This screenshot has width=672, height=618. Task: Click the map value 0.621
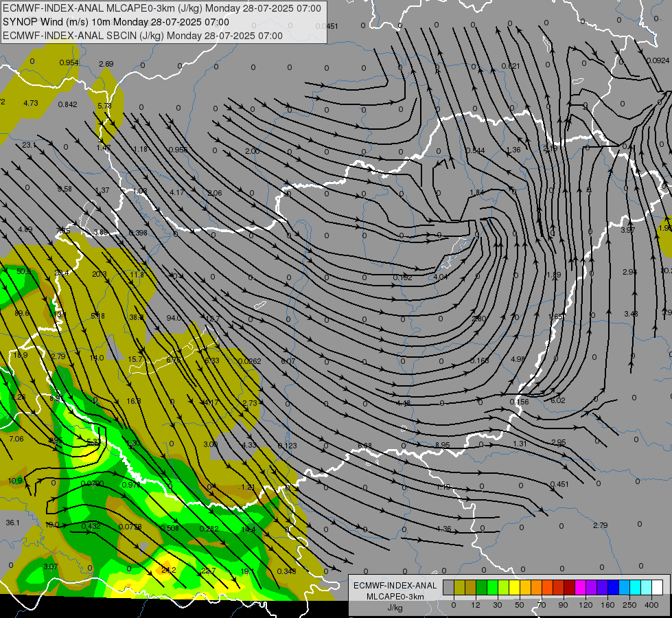point(511,66)
